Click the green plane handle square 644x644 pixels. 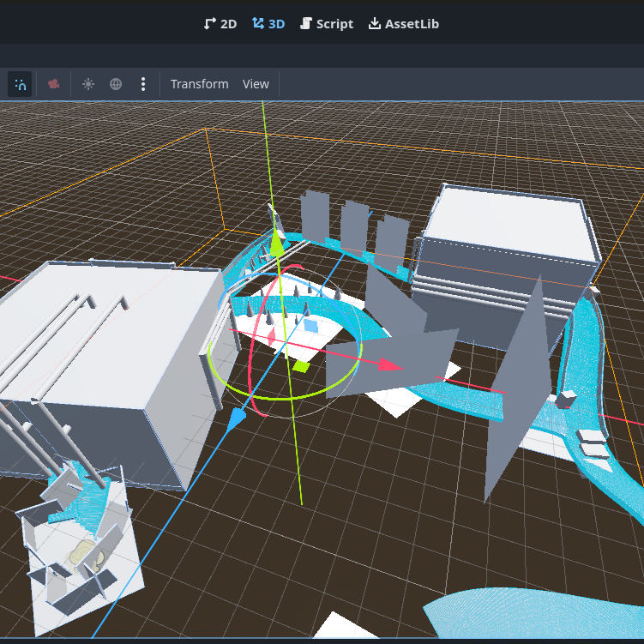(x=300, y=366)
